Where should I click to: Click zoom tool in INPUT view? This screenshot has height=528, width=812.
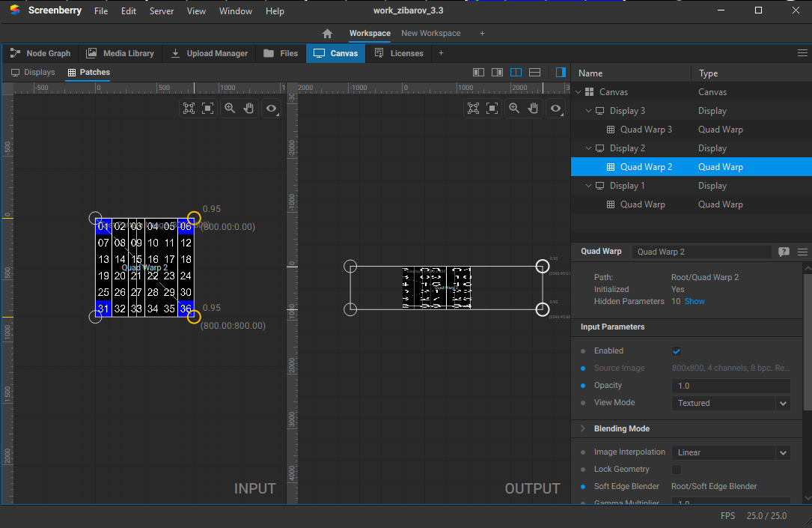230,108
